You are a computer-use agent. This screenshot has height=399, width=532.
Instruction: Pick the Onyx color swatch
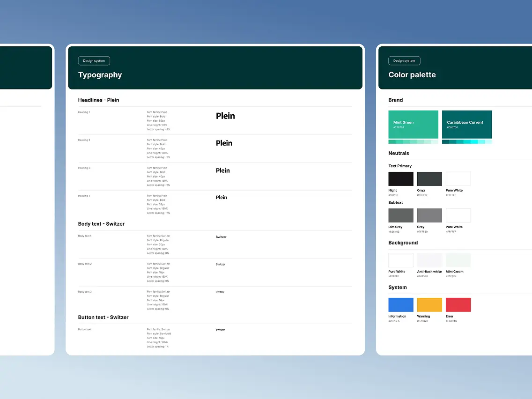(429, 179)
